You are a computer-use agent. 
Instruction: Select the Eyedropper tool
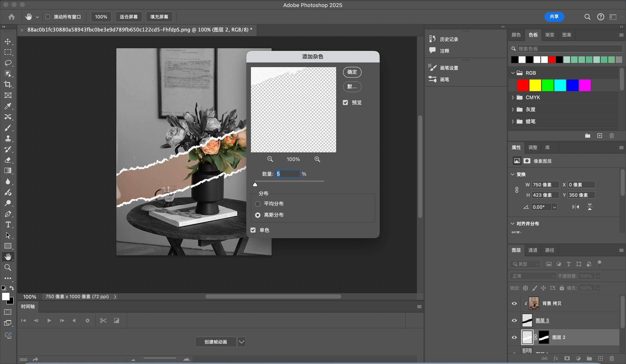[x=8, y=106]
